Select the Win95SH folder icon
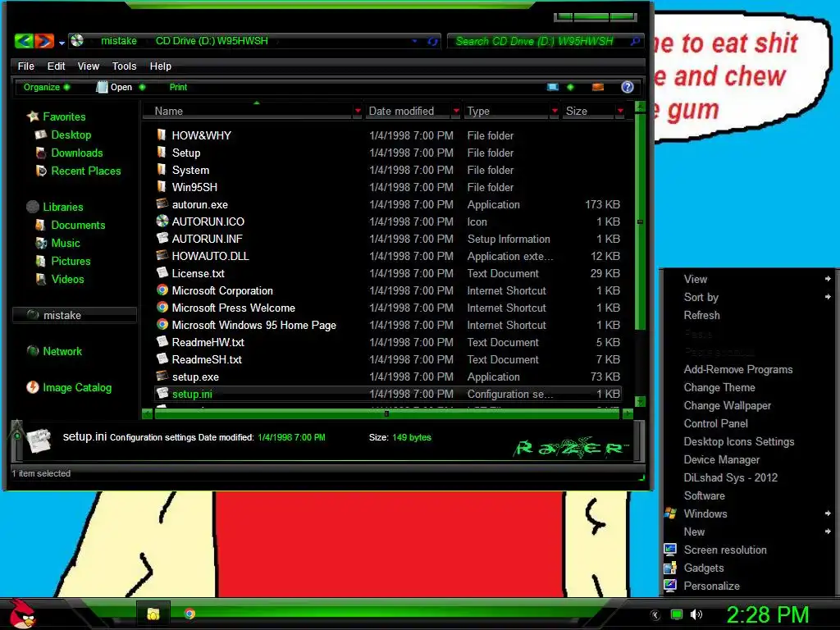The image size is (840, 630). [x=162, y=186]
